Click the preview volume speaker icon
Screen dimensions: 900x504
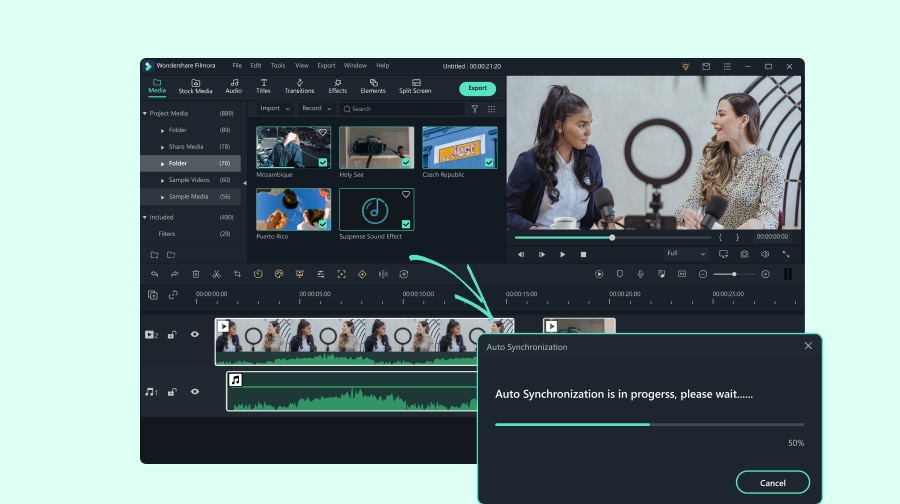coord(765,254)
